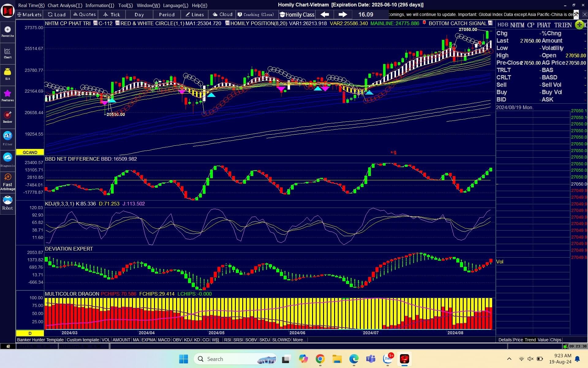Open the Language(L) menu
588x368 pixels.
coord(175,5)
